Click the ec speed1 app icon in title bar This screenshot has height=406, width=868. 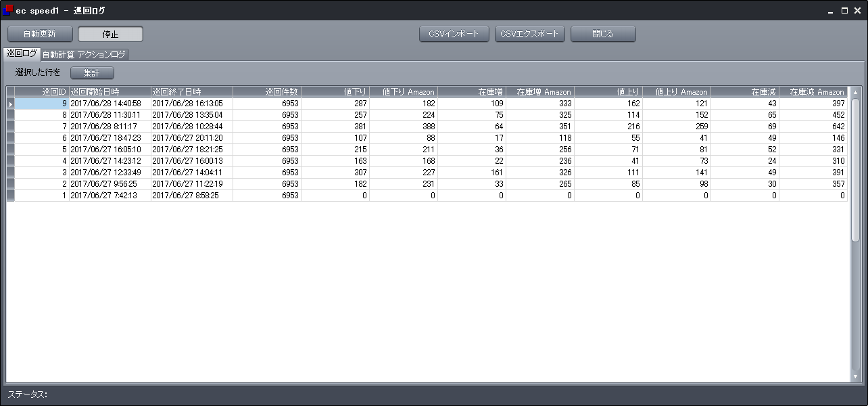pyautogui.click(x=7, y=10)
